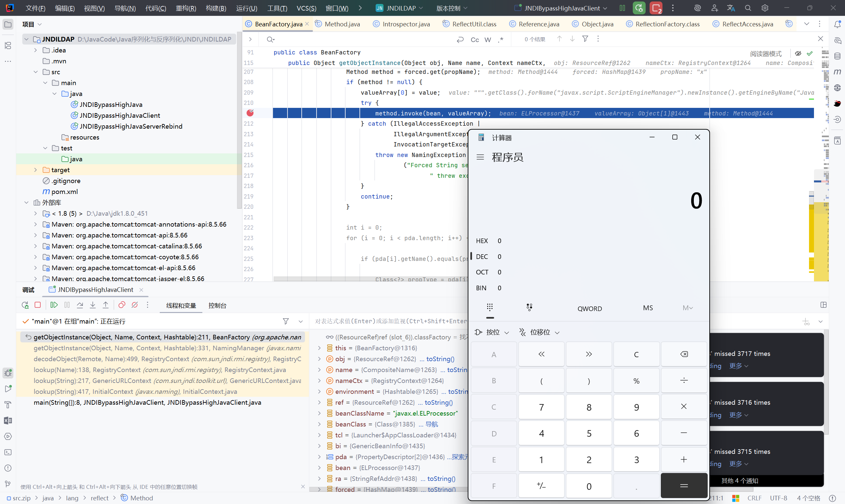
Task: Open the calculator hamburger navigation menu
Action: (480, 157)
